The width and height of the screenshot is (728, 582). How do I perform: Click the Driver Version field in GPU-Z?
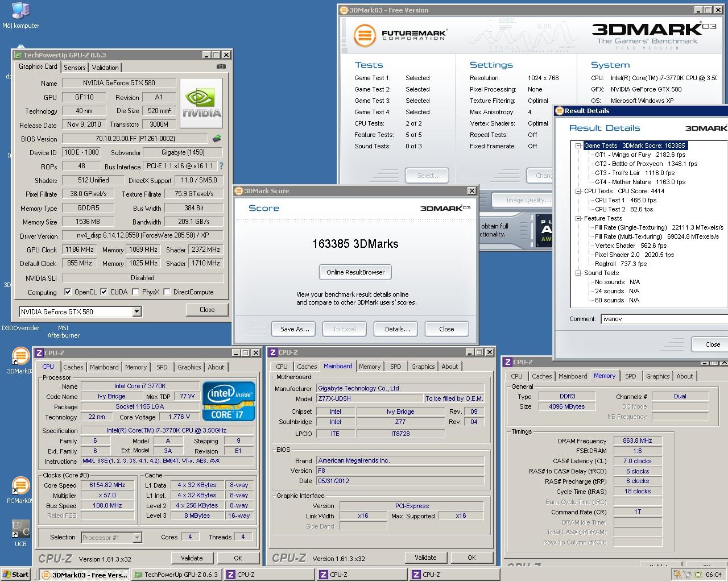[x=143, y=236]
